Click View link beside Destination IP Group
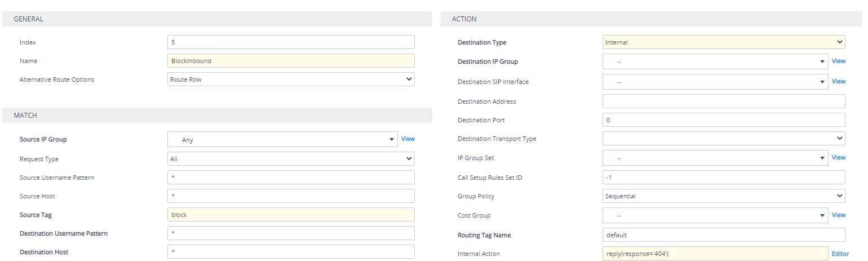The width and height of the screenshot is (868, 261). tap(838, 61)
